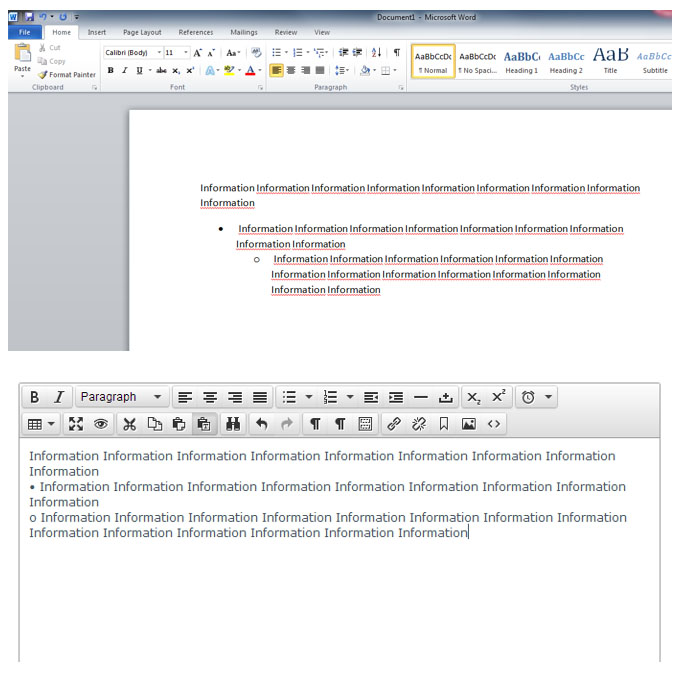The width and height of the screenshot is (682, 674).
Task: Click the text highlight color button
Action: 229,70
